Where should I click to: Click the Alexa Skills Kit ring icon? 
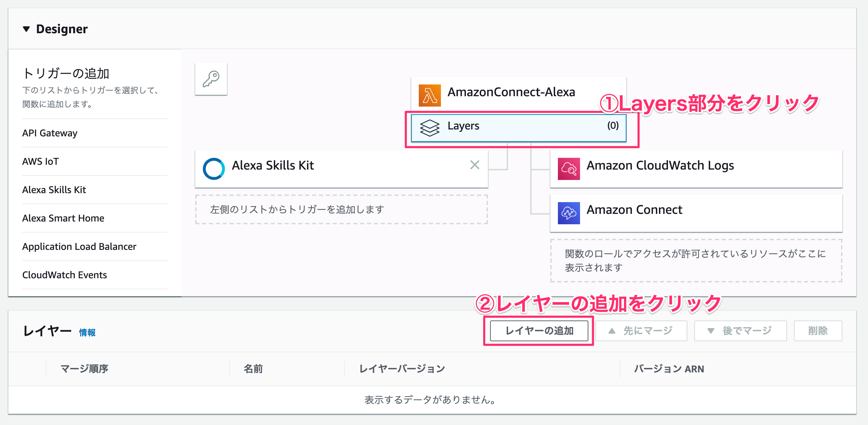tap(214, 169)
